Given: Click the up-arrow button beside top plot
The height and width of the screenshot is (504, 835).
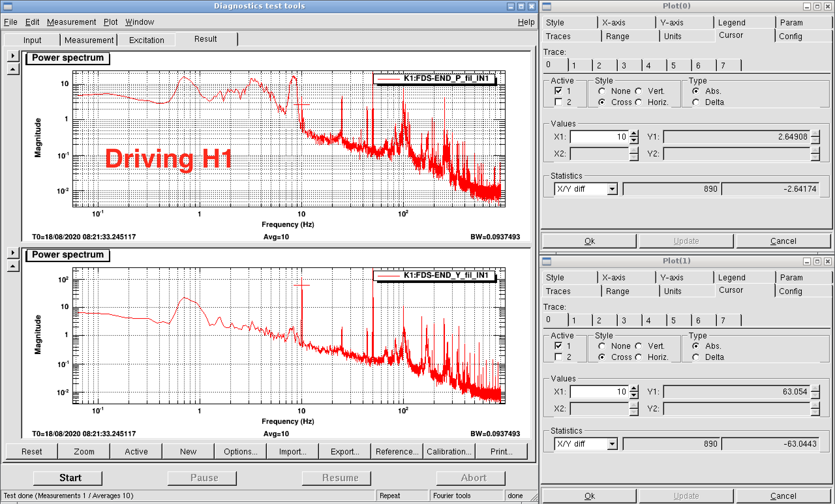Looking at the screenshot, I should (13, 69).
